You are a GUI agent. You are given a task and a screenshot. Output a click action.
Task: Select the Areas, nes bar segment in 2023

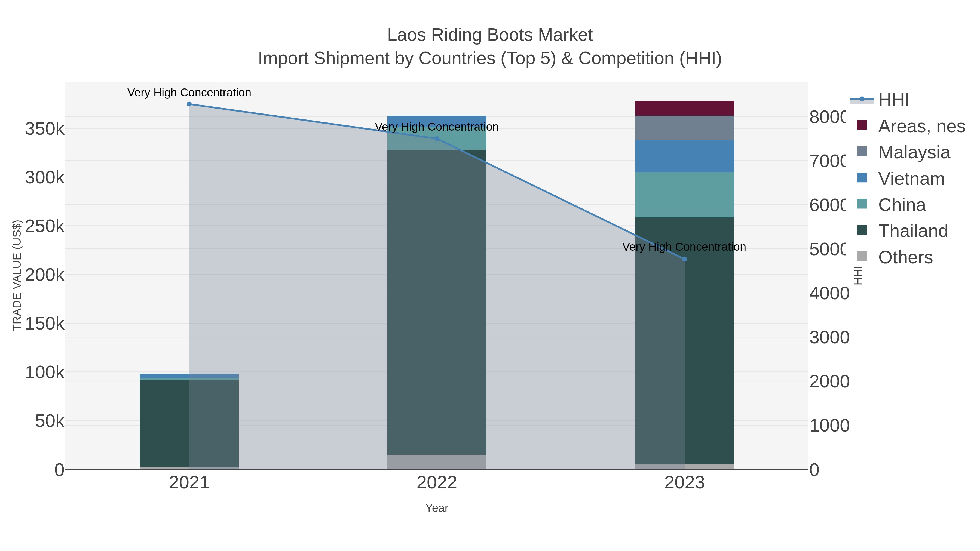click(684, 108)
